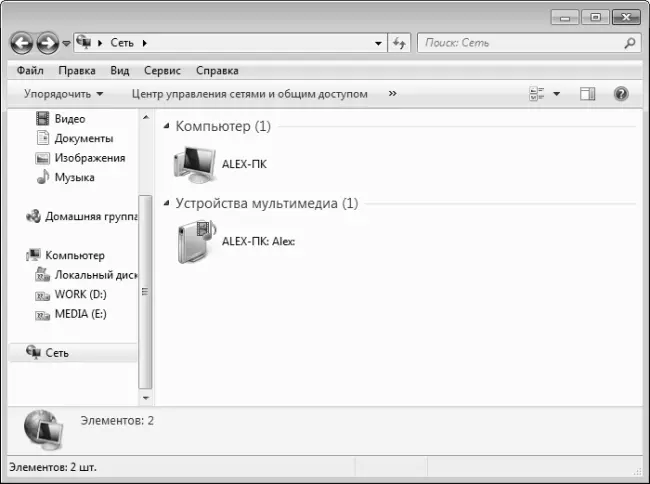Select Музыка in the navigation pane
This screenshot has width=650, height=484.
[74, 177]
